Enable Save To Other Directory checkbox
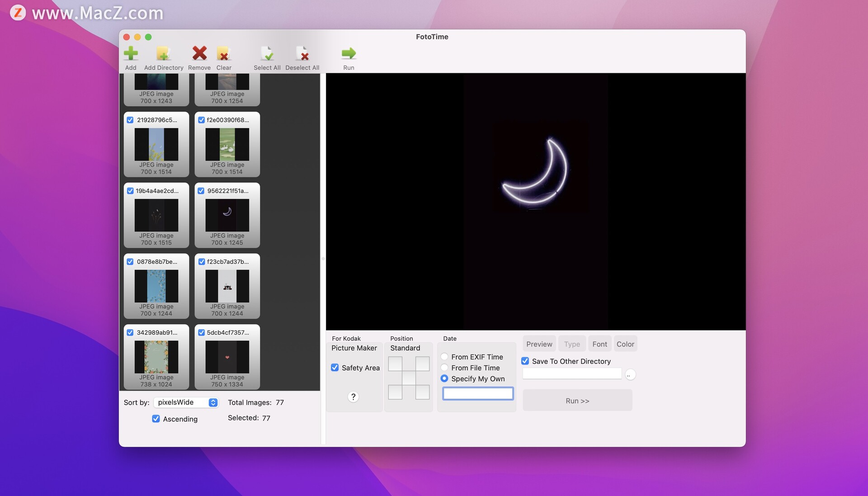Image resolution: width=868 pixels, height=496 pixels. 525,361
